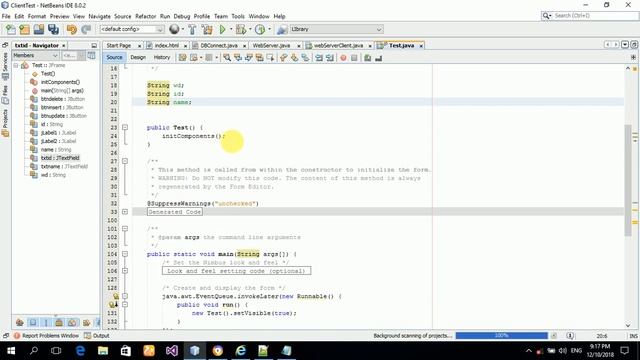Expand the Look and feel setting code fold
The height and width of the screenshot is (360, 640).
(x=125, y=271)
